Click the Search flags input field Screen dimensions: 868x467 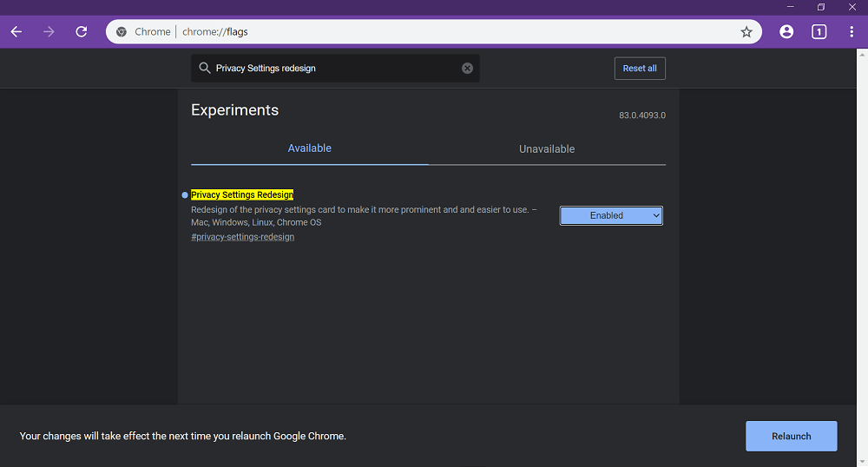point(335,68)
